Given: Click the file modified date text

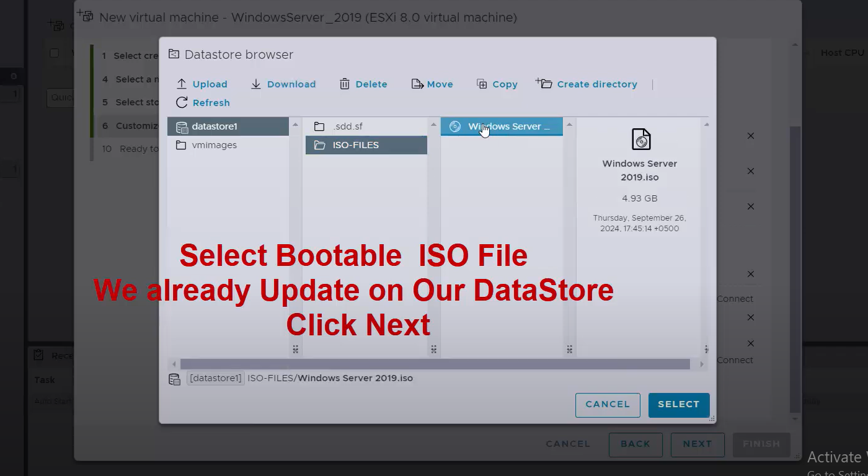Looking at the screenshot, I should coord(640,223).
